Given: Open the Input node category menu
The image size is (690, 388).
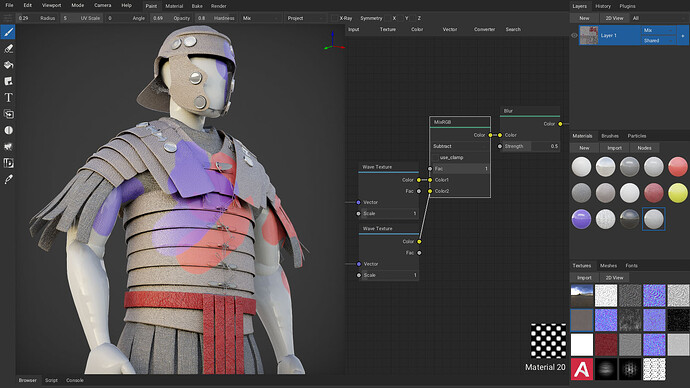Looking at the screenshot, I should click(354, 29).
